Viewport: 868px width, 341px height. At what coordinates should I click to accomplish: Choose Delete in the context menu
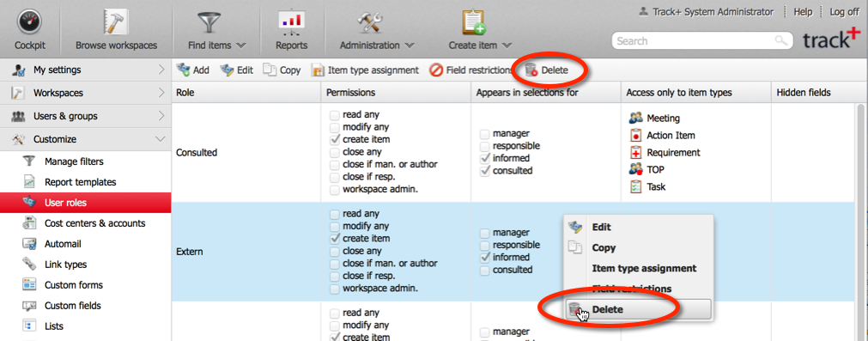638,309
